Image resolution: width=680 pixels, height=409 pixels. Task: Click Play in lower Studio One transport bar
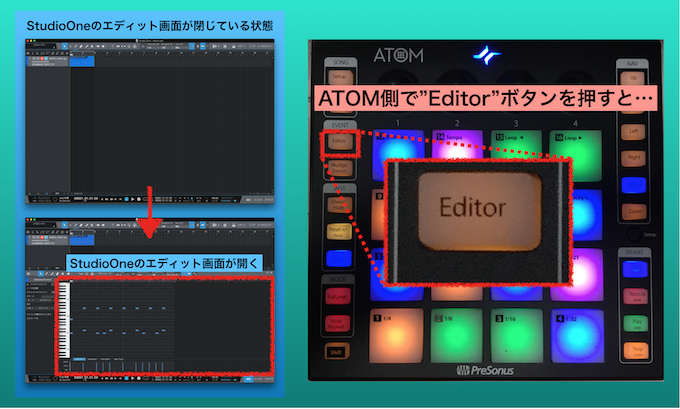(x=133, y=379)
